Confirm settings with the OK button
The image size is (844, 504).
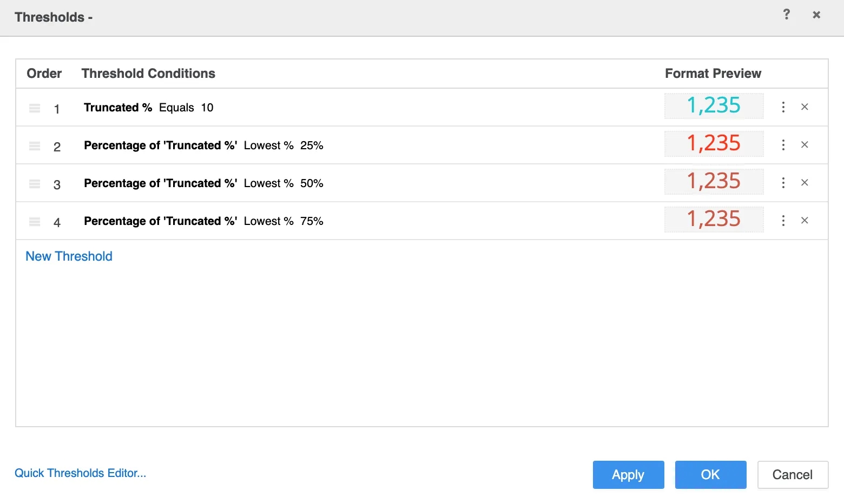(710, 474)
